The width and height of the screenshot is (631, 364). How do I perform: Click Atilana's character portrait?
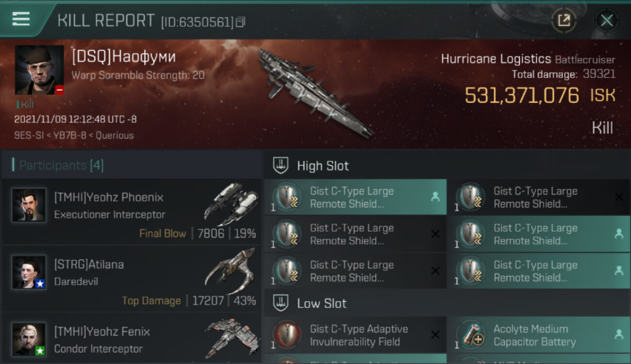click(29, 273)
